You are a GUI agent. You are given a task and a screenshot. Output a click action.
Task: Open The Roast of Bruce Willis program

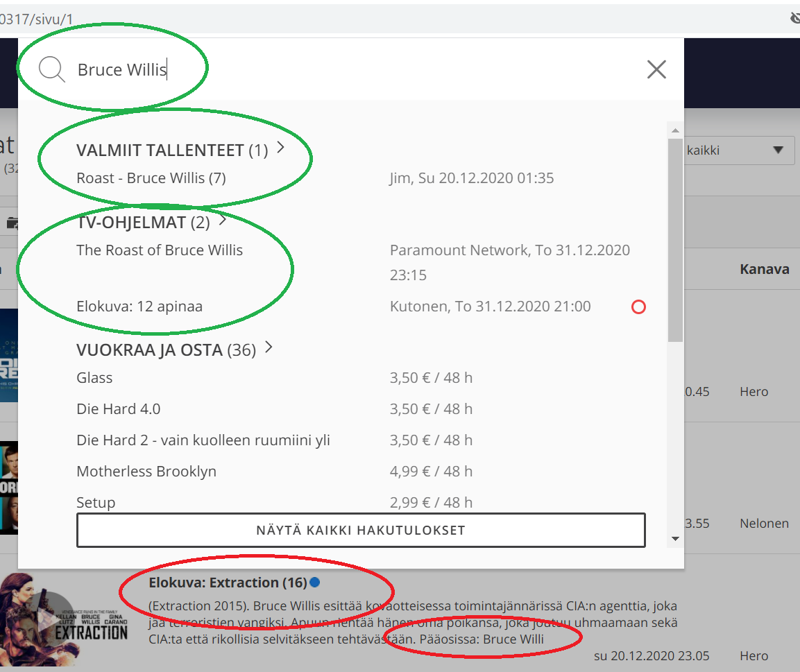(160, 250)
